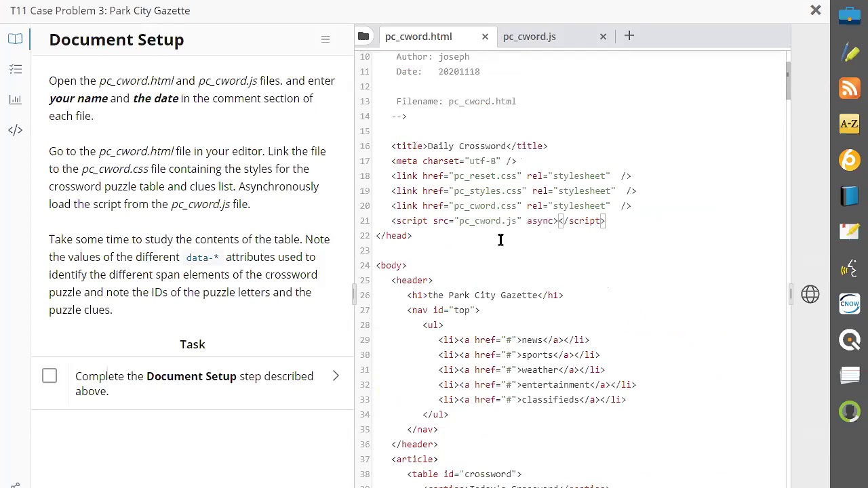Switch to the pc_cword.js tab
Viewport: 868px width, 488px height.
(530, 37)
